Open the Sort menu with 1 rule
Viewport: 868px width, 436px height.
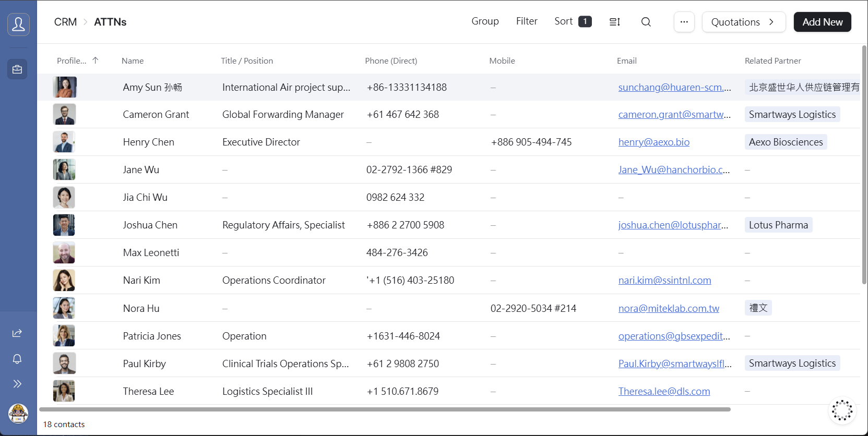[573, 21]
